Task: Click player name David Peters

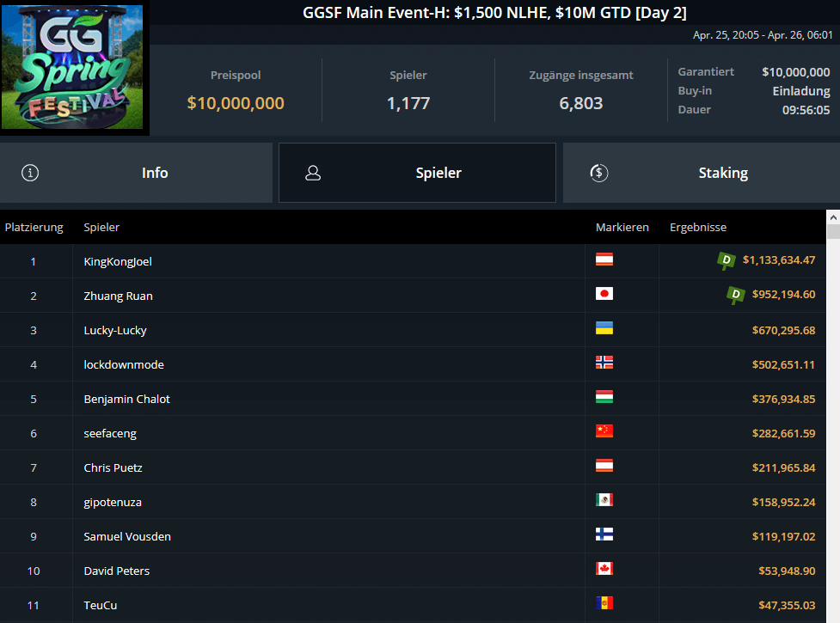Action: coord(116,570)
